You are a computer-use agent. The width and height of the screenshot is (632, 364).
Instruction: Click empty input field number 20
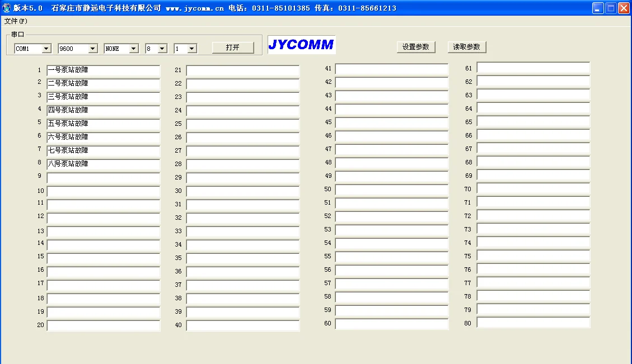coord(103,325)
